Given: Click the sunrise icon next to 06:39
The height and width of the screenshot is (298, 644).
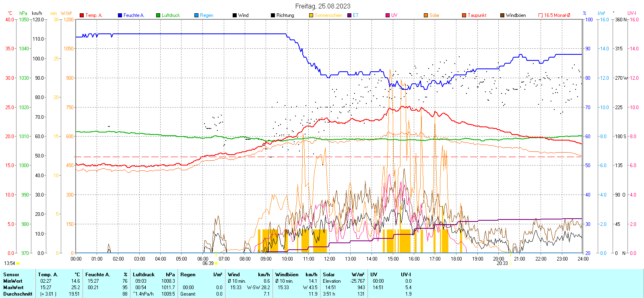Looking at the screenshot, I should pyautogui.click(x=216, y=263).
